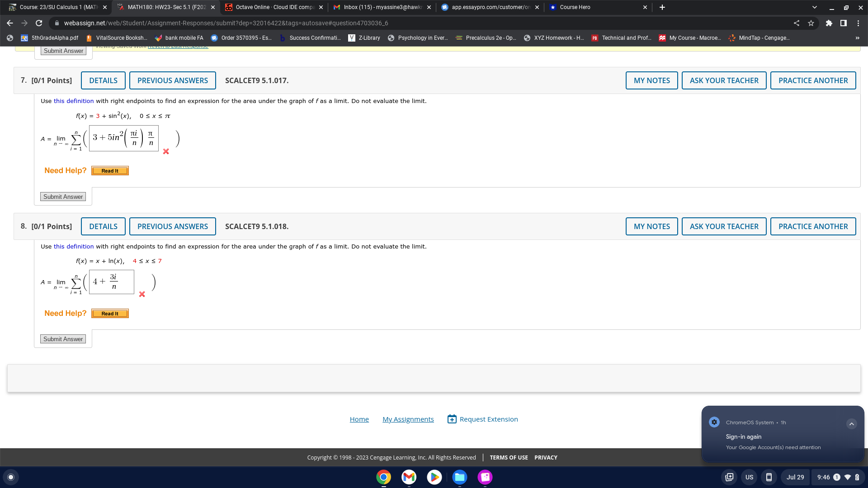Image resolution: width=868 pixels, height=488 pixels.
Task: Click the date Jul 29 in the status tray
Action: pos(795,477)
